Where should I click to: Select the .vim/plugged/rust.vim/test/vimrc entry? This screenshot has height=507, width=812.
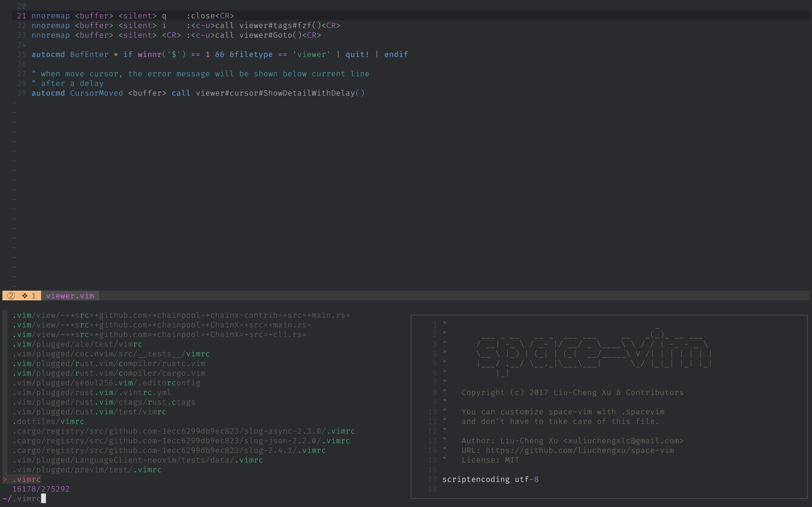tap(89, 412)
